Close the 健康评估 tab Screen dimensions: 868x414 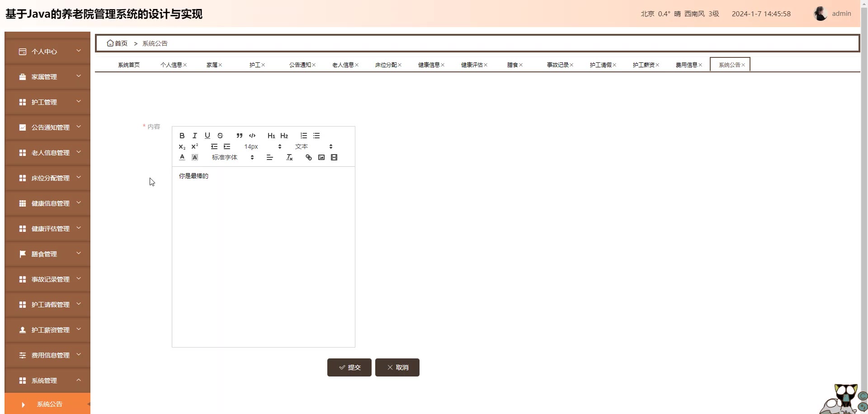[x=486, y=65]
